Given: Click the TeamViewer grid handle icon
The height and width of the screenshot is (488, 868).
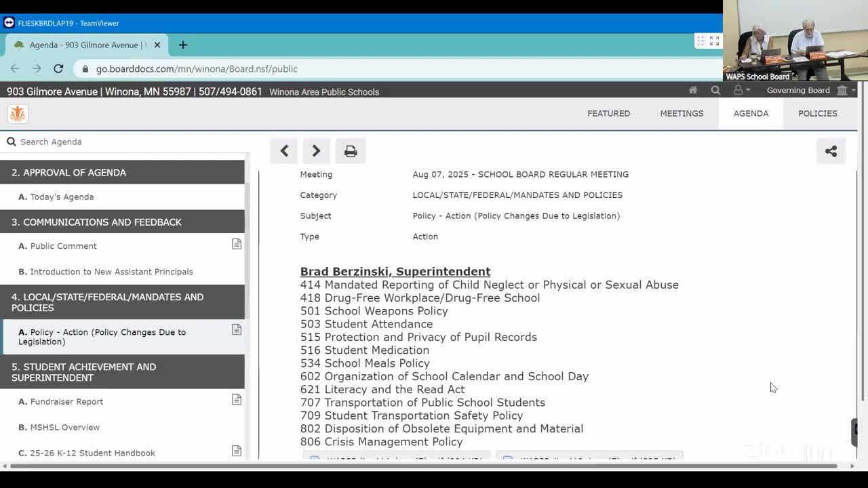Looking at the screenshot, I should [701, 41].
